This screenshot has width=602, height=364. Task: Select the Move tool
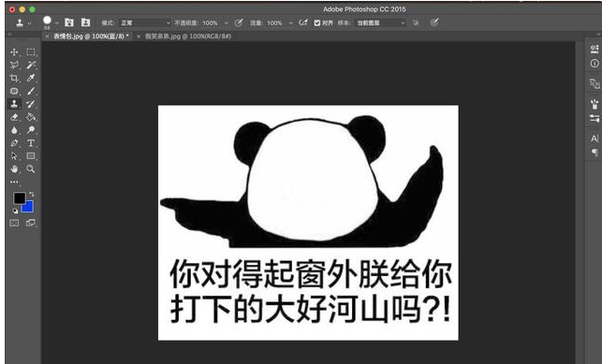click(x=14, y=51)
